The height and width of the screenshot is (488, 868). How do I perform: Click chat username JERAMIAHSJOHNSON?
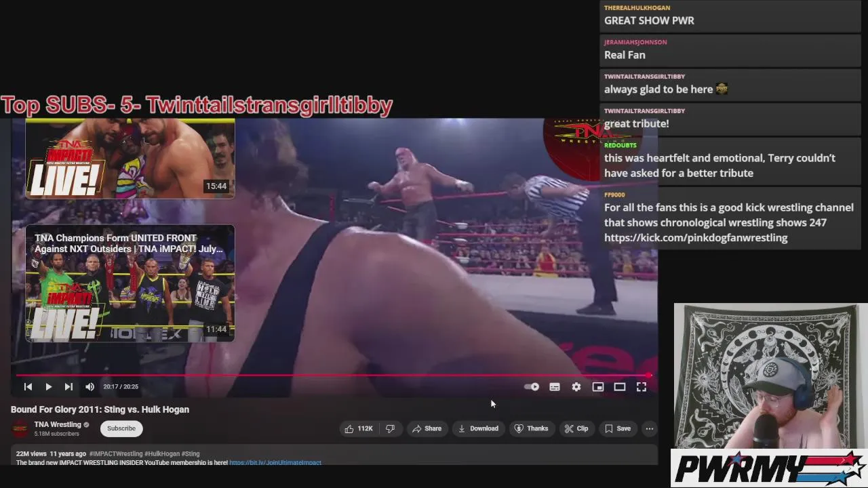635,42
